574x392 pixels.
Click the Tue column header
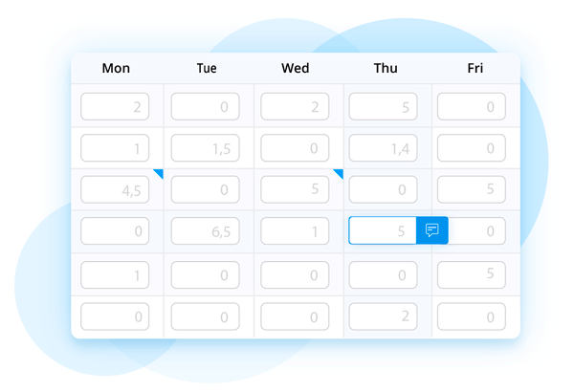[207, 68]
